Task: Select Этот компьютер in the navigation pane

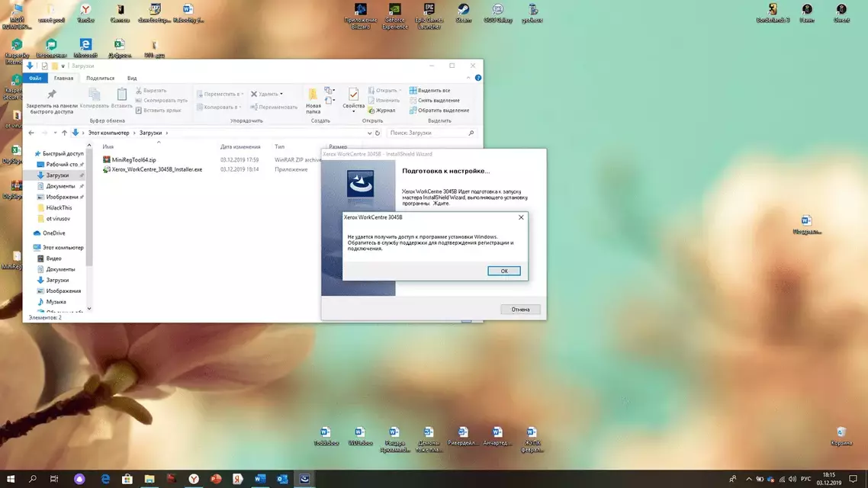Action: click(x=58, y=247)
